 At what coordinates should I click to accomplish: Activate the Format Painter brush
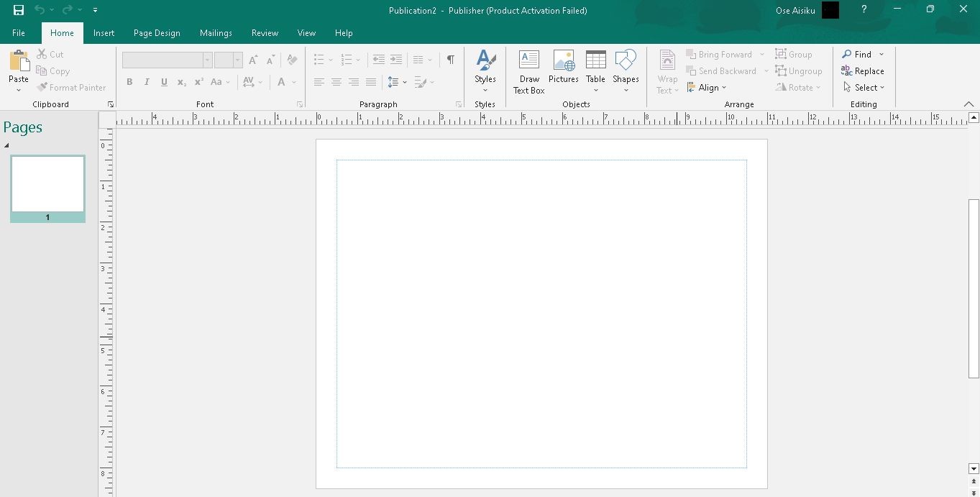click(x=71, y=88)
